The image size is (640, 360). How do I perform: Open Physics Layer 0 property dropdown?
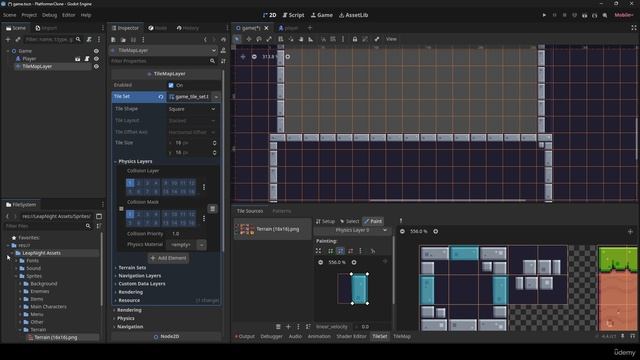353,231
